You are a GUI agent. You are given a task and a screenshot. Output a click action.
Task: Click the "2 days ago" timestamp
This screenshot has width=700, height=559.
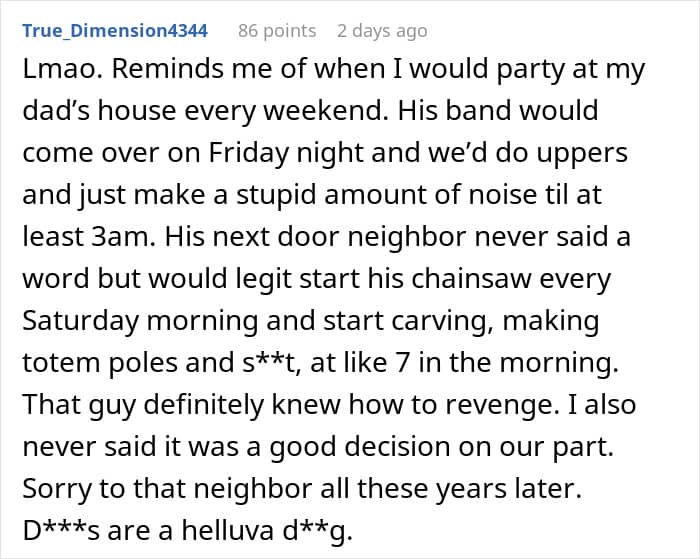(x=382, y=30)
